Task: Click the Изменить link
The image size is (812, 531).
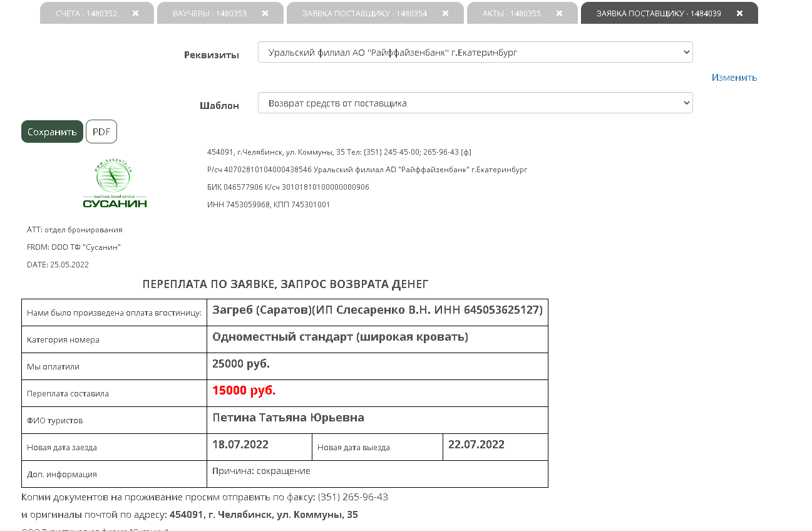Action: pyautogui.click(x=734, y=78)
